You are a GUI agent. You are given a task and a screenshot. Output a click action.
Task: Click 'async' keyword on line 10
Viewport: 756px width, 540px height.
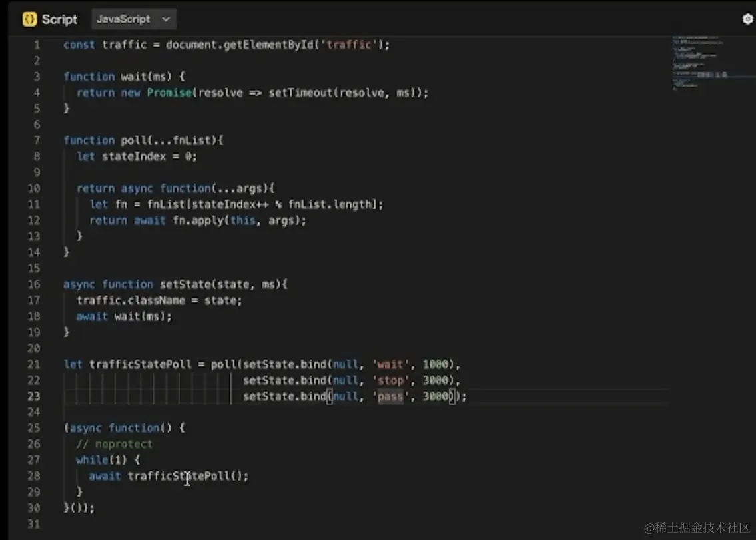coord(137,188)
